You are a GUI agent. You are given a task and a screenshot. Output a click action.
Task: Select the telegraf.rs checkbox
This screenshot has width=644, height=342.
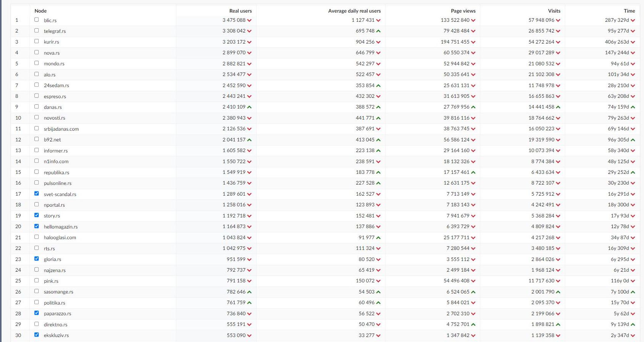[x=37, y=30]
